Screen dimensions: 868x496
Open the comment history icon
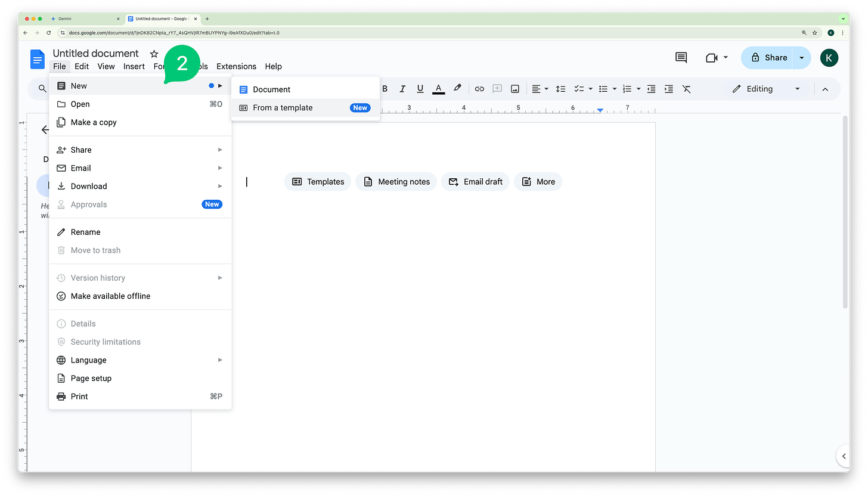point(681,57)
